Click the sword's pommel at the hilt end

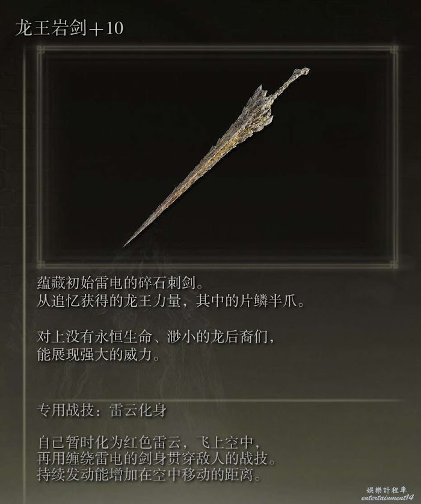pyautogui.click(x=303, y=72)
